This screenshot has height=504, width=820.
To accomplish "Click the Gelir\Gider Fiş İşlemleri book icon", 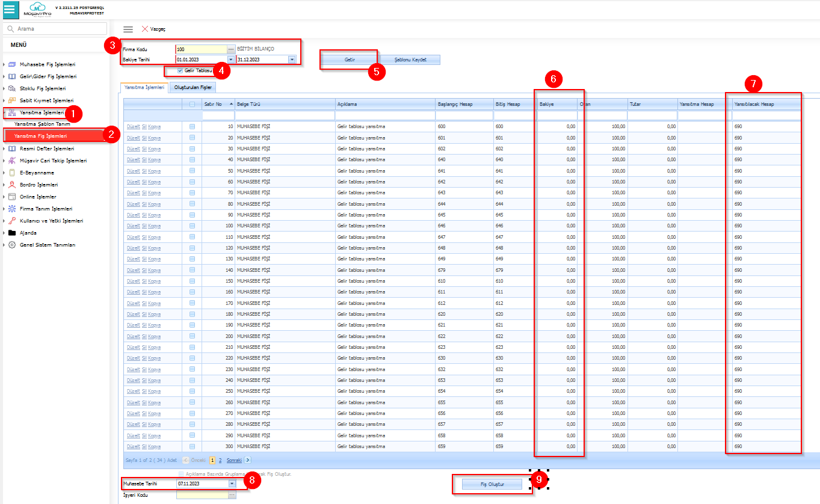I will point(11,76).
